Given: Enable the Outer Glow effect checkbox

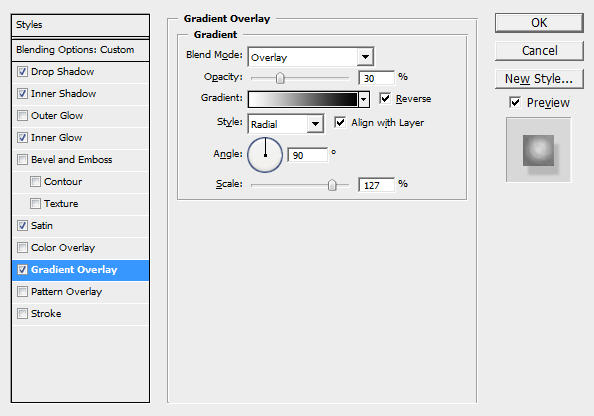Looking at the screenshot, I should tap(22, 116).
